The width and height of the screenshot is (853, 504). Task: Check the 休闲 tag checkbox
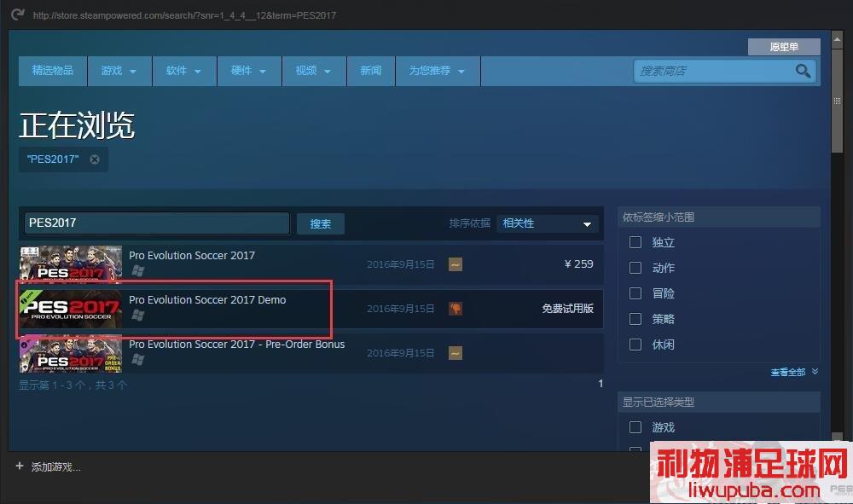(635, 345)
